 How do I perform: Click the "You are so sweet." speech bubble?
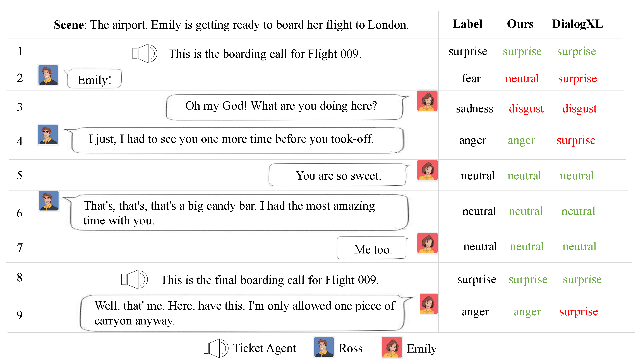(338, 175)
